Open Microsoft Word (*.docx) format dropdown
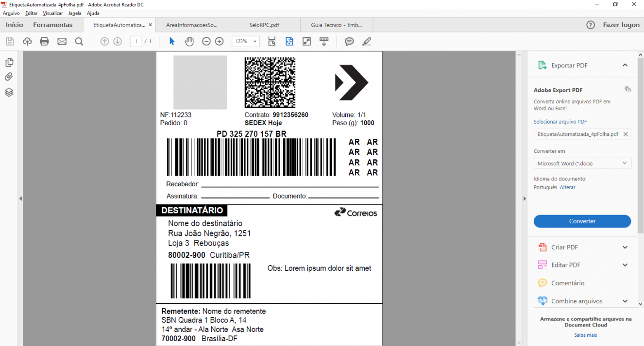This screenshot has width=644, height=346. [x=582, y=164]
